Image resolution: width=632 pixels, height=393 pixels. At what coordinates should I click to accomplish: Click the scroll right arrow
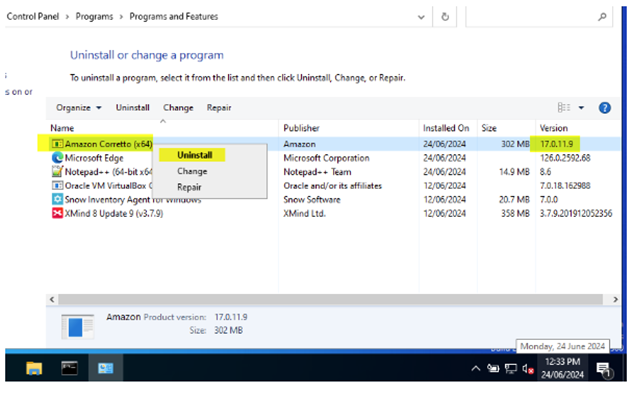point(615,299)
